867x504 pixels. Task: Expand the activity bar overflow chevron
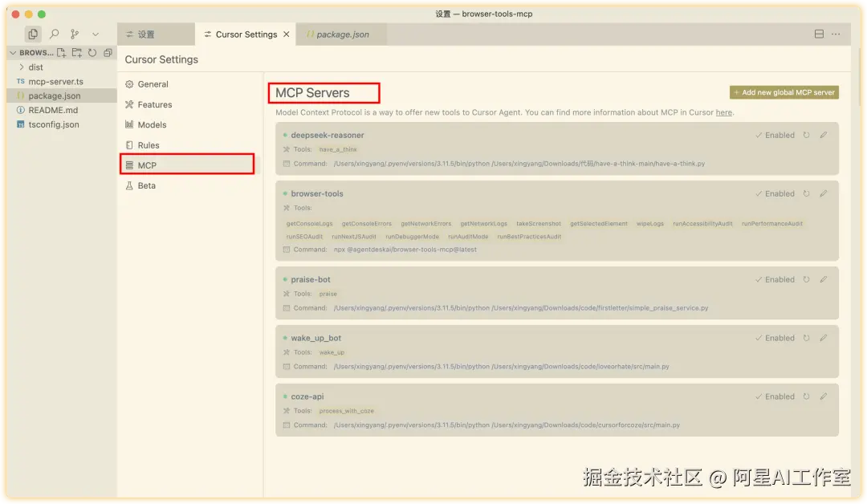pos(95,35)
